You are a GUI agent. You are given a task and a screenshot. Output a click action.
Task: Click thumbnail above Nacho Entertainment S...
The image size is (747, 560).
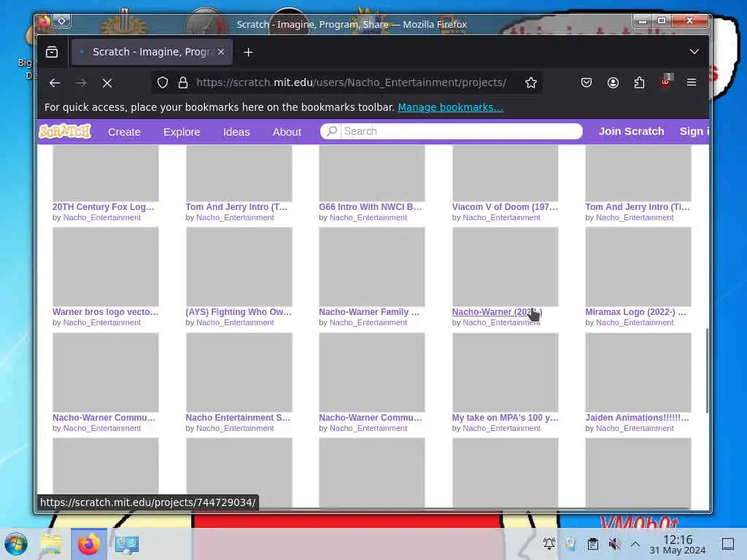[239, 373]
